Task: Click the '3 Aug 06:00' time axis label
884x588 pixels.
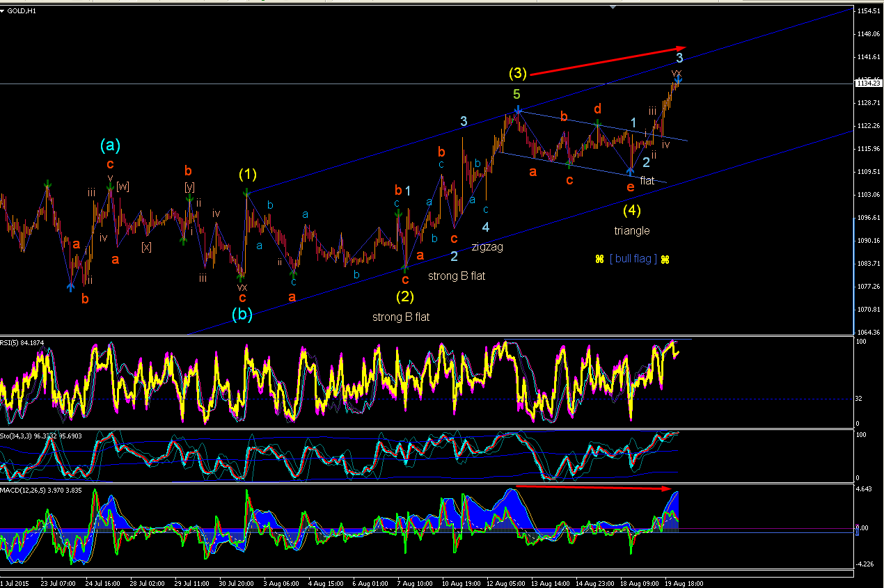Action: point(282,582)
